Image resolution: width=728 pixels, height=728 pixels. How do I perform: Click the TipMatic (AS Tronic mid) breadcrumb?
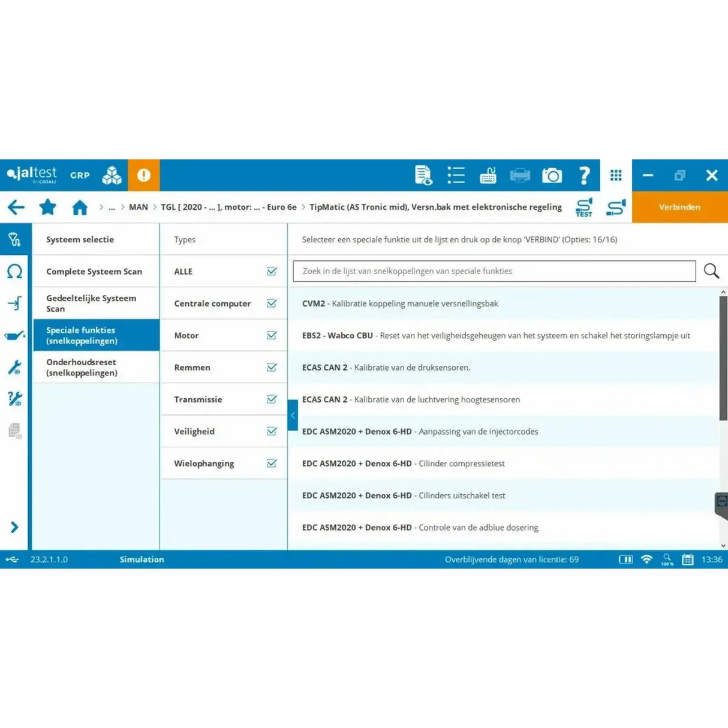point(435,207)
